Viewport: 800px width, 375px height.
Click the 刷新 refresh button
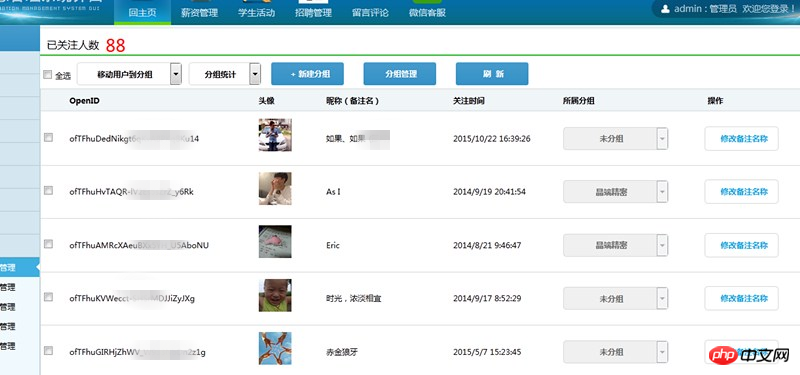[x=492, y=74]
